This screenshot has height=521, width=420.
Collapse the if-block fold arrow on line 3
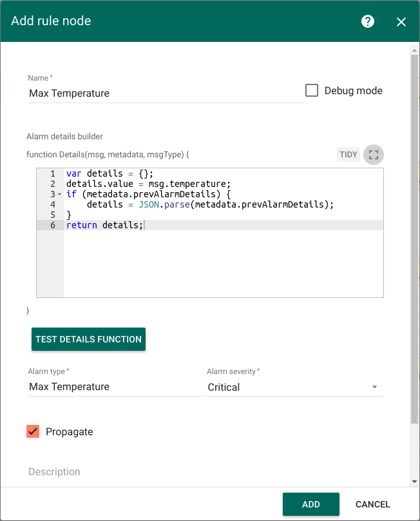click(x=59, y=194)
